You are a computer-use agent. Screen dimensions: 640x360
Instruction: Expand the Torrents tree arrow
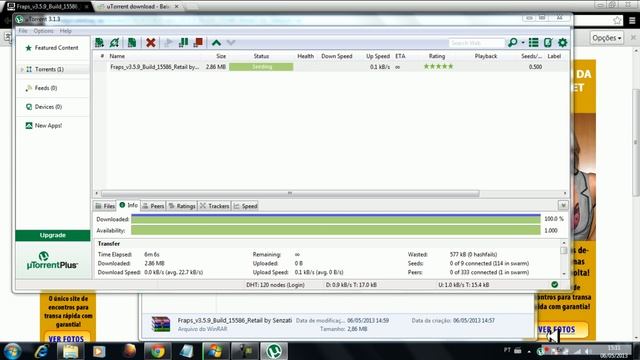22,69
